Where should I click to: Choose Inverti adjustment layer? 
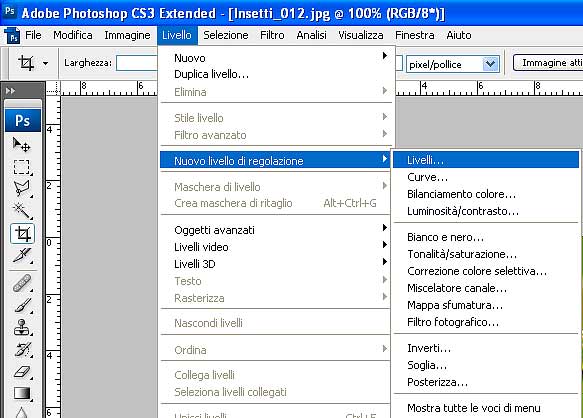(x=486, y=348)
